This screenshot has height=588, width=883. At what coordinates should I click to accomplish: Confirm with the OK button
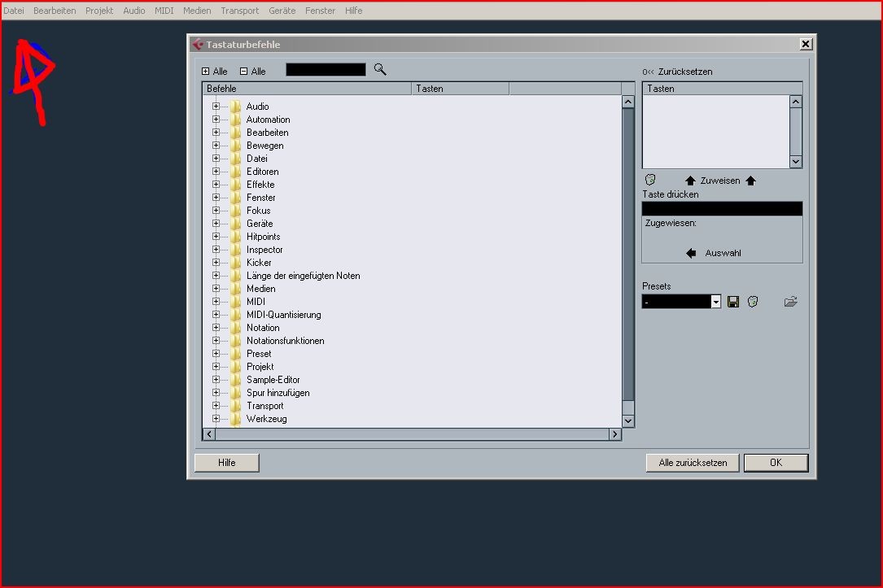pyautogui.click(x=776, y=463)
